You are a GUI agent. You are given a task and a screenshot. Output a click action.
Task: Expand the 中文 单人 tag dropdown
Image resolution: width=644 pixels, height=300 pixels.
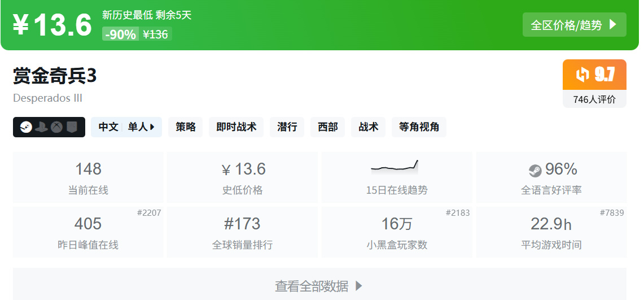pos(126,127)
